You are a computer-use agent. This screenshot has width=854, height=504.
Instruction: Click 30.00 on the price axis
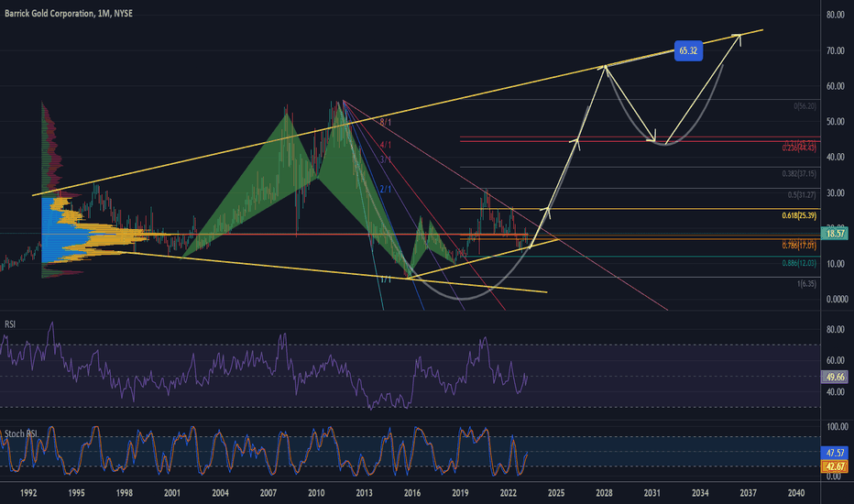click(x=836, y=192)
